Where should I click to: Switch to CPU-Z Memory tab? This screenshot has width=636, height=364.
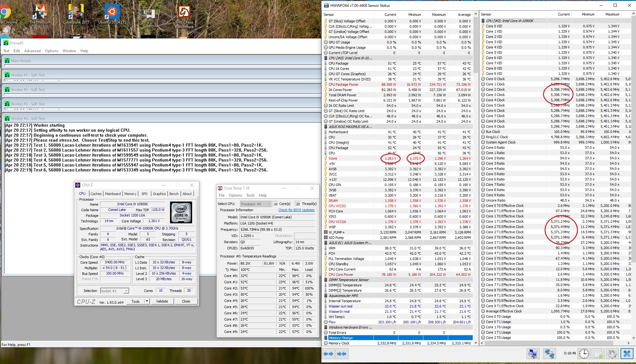tap(130, 194)
